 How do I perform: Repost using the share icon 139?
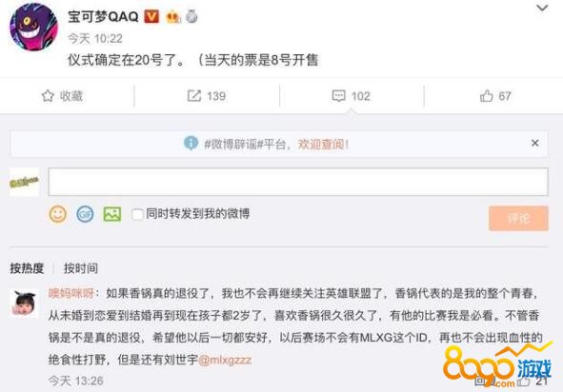click(207, 96)
